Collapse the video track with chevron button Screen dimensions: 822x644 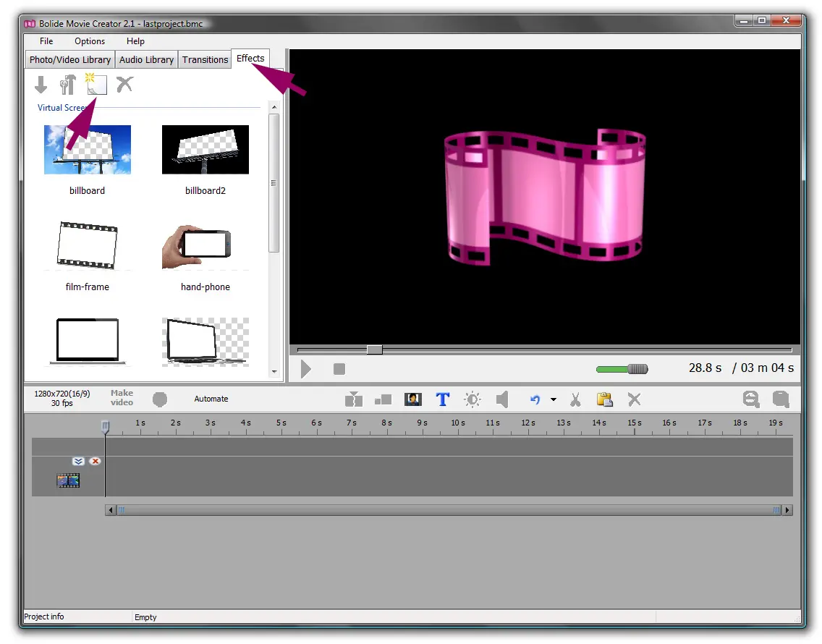(78, 461)
